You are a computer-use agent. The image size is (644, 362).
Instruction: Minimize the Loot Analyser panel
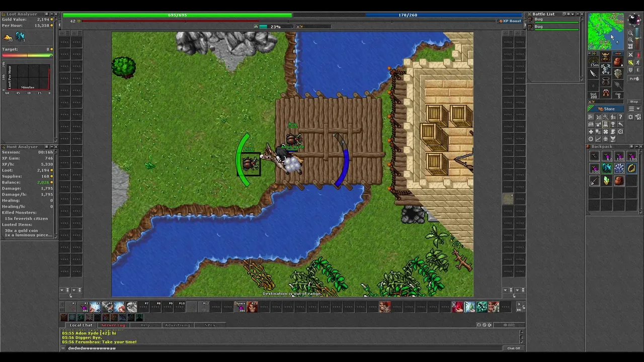(x=52, y=14)
